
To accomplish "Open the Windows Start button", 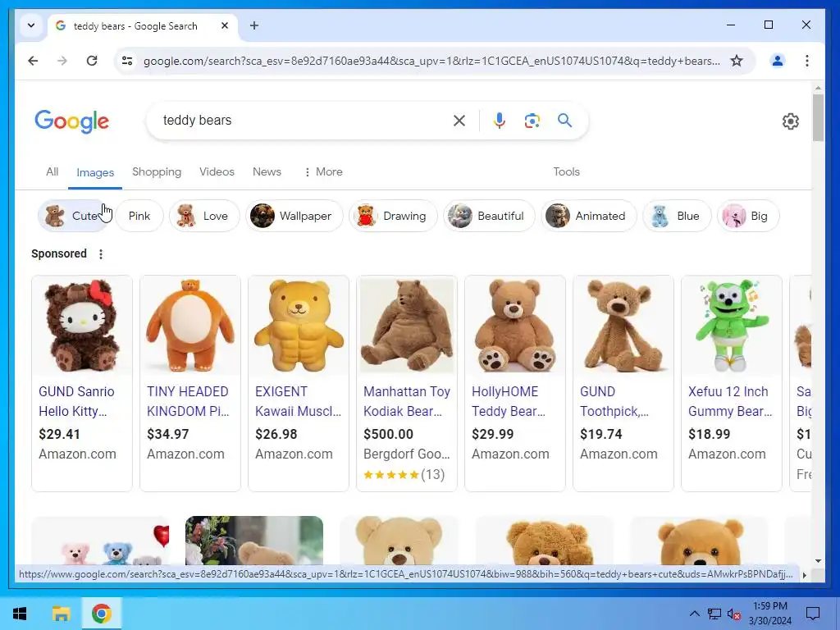I will coord(20,614).
